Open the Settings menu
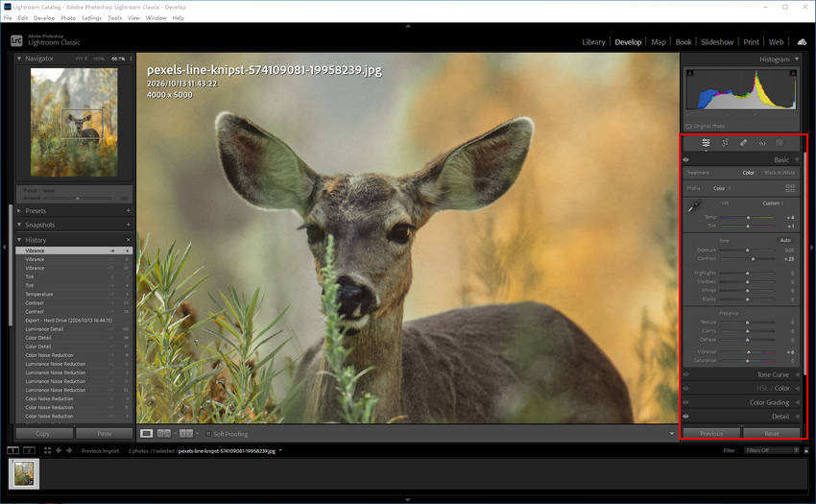This screenshot has width=816, height=504. click(91, 17)
